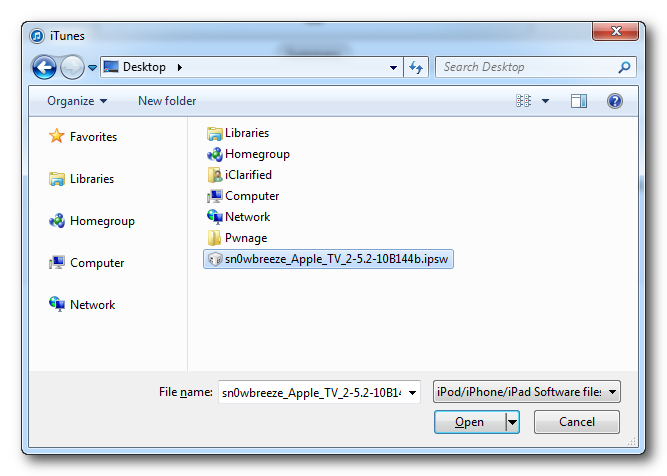
Task: Grab the dialog resize grip corner
Action: click(x=631, y=441)
